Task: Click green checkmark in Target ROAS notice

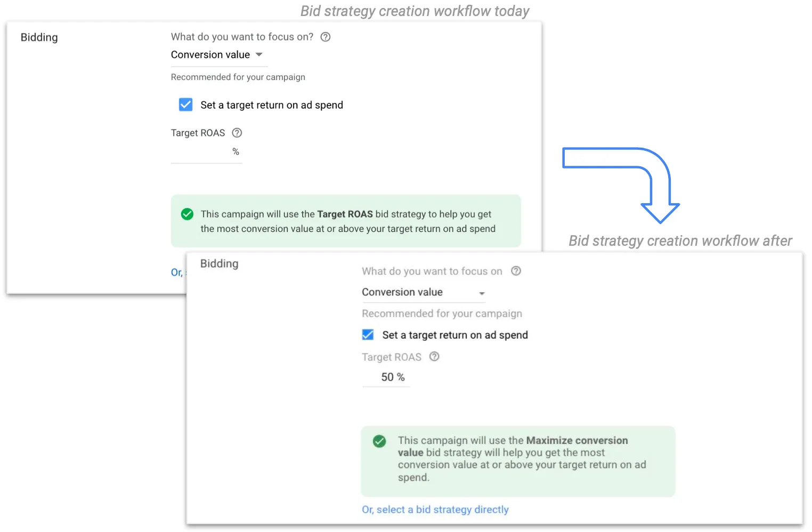Action: [187, 214]
